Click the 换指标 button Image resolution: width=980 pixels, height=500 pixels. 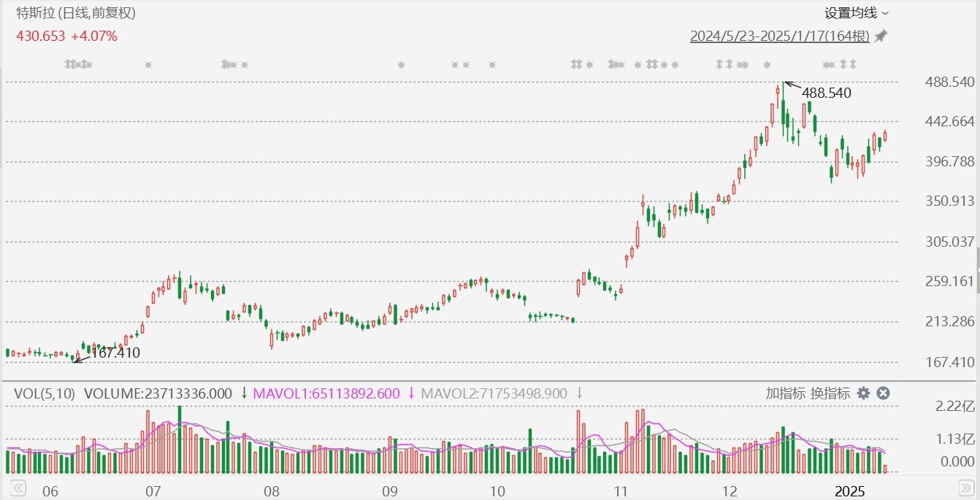(830, 393)
